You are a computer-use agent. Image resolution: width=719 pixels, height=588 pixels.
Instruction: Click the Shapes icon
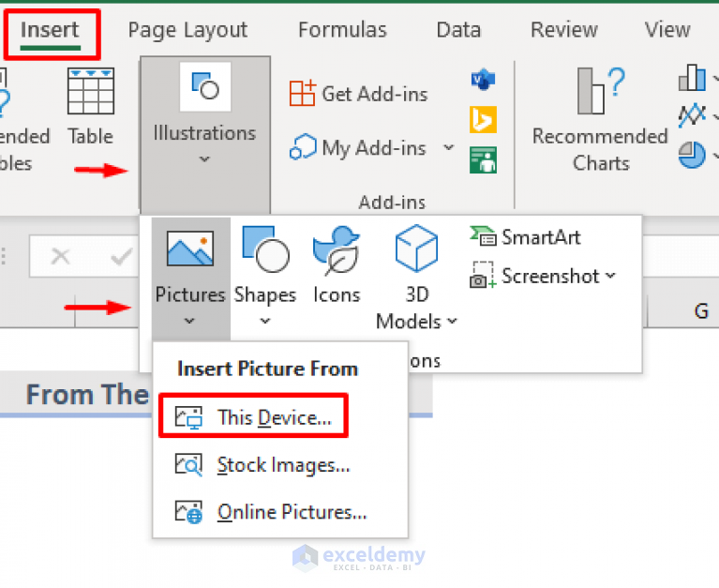point(264,251)
